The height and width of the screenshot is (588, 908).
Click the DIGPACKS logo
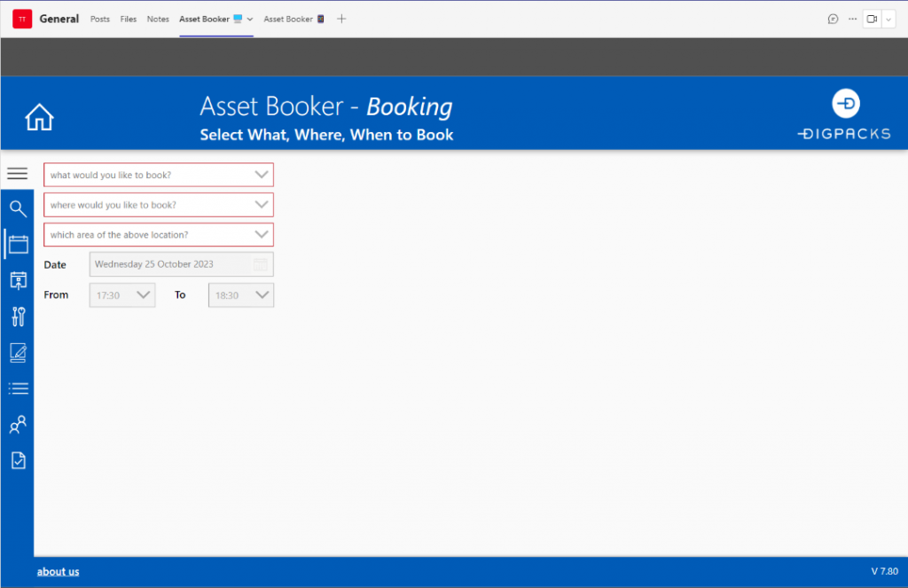point(843,114)
